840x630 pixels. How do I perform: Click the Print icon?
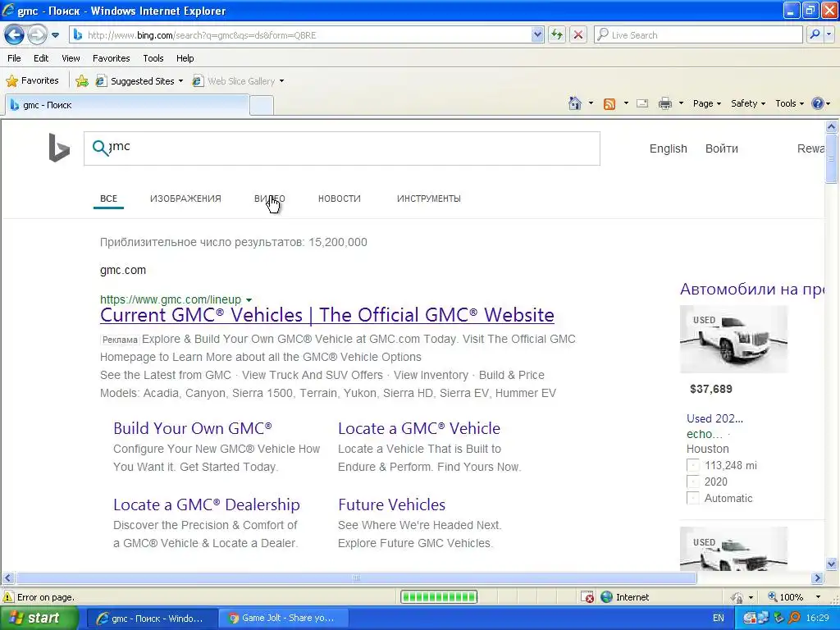point(664,103)
